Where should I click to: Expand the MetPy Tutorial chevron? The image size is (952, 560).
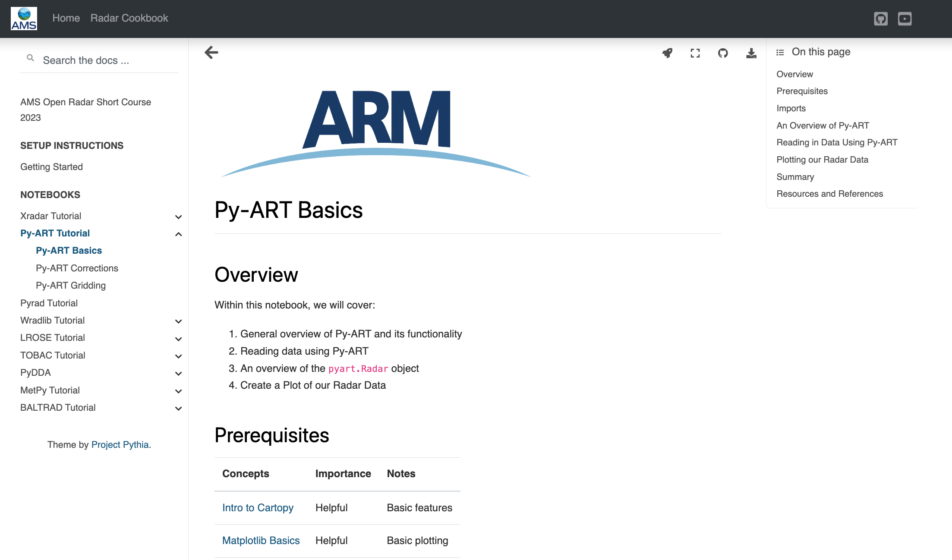pos(178,391)
